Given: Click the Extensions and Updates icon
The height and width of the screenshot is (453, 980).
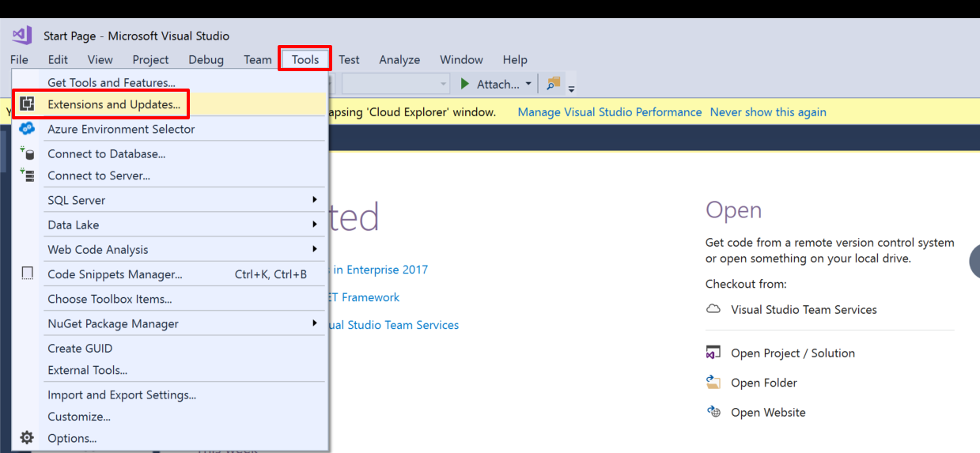Looking at the screenshot, I should click(27, 104).
